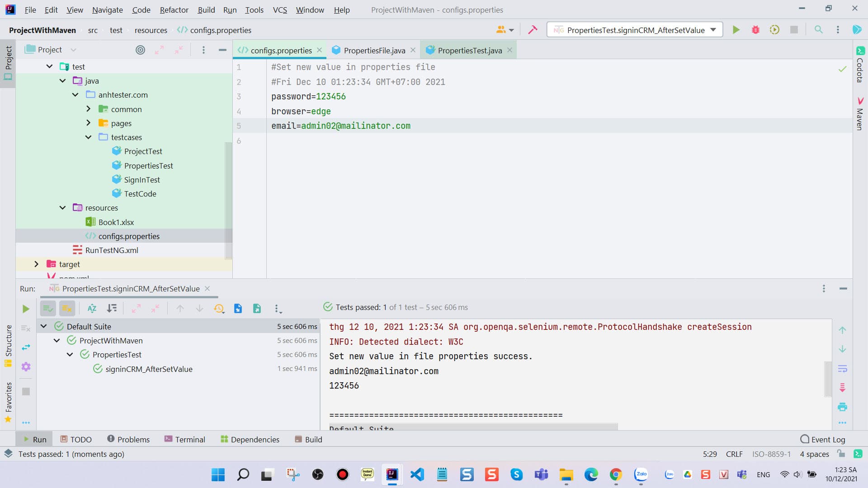The height and width of the screenshot is (488, 868).
Task: Rerun tests with the green play icon in Run panel
Action: [x=26, y=309]
